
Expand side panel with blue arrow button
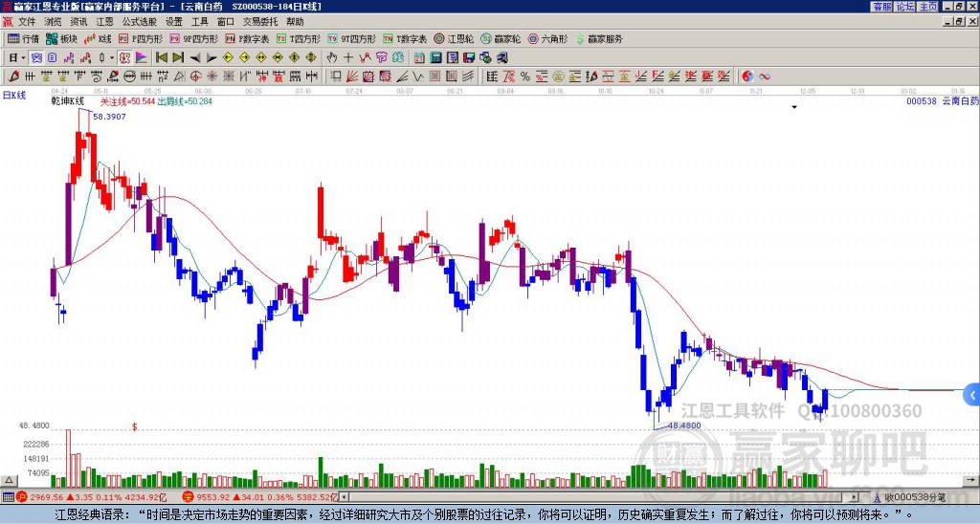tap(972, 395)
